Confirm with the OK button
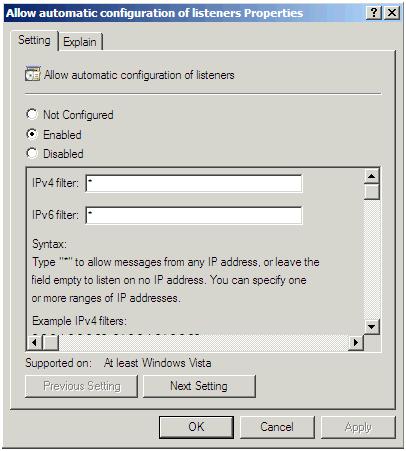This screenshot has width=406, height=451. tap(196, 427)
